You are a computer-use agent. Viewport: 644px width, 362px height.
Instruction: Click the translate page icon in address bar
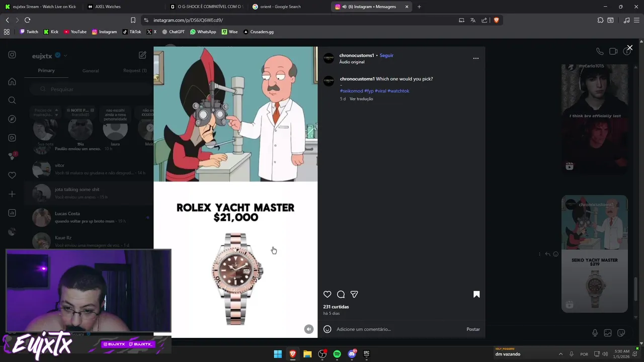(x=473, y=20)
